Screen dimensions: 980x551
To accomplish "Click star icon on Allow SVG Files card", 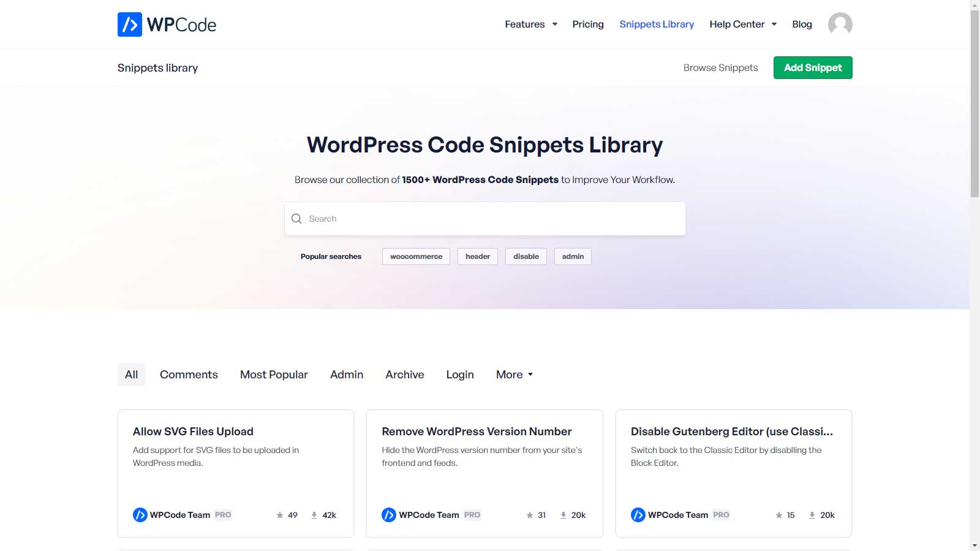I will tap(280, 515).
